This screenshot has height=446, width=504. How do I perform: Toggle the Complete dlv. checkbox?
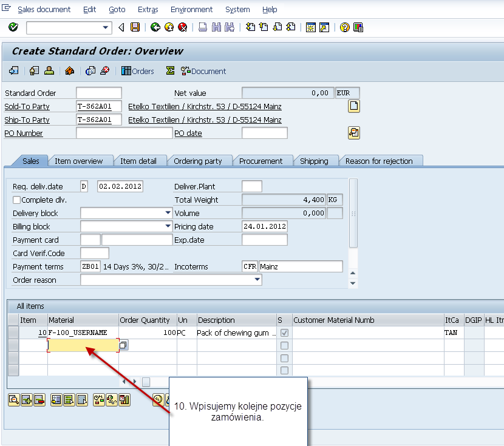click(17, 200)
